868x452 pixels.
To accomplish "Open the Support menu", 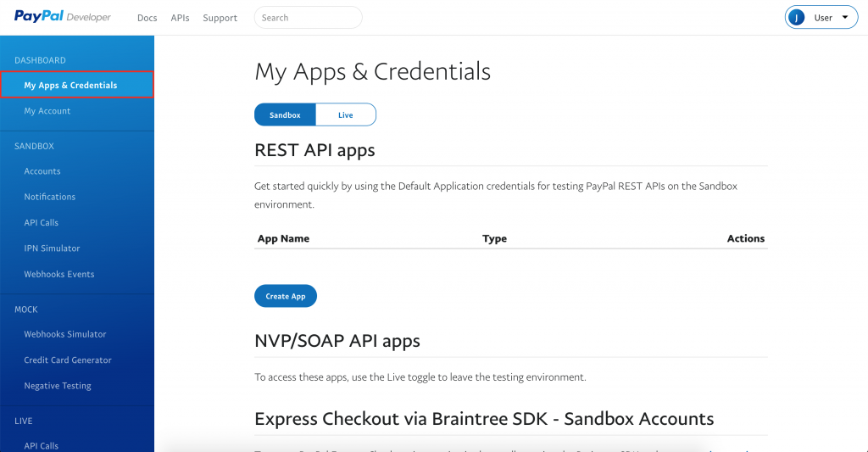I will [x=220, y=18].
